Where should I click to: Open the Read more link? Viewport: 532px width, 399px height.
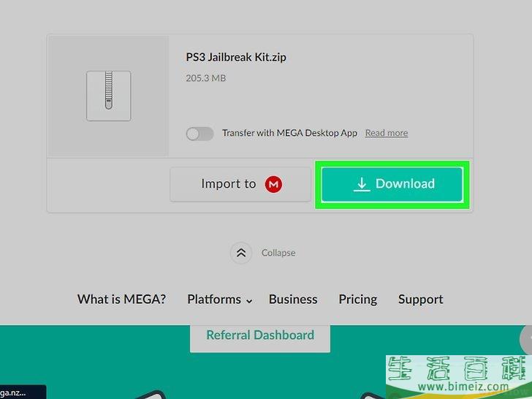387,133
